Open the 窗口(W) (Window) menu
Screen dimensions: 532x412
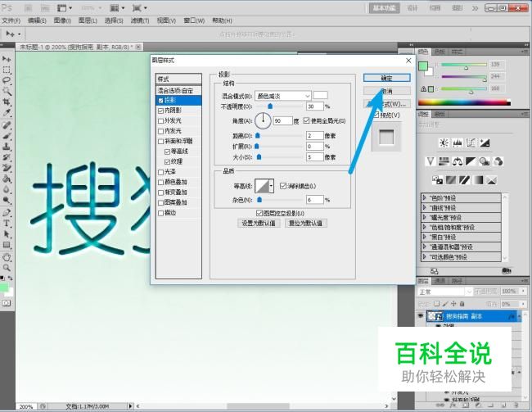194,20
